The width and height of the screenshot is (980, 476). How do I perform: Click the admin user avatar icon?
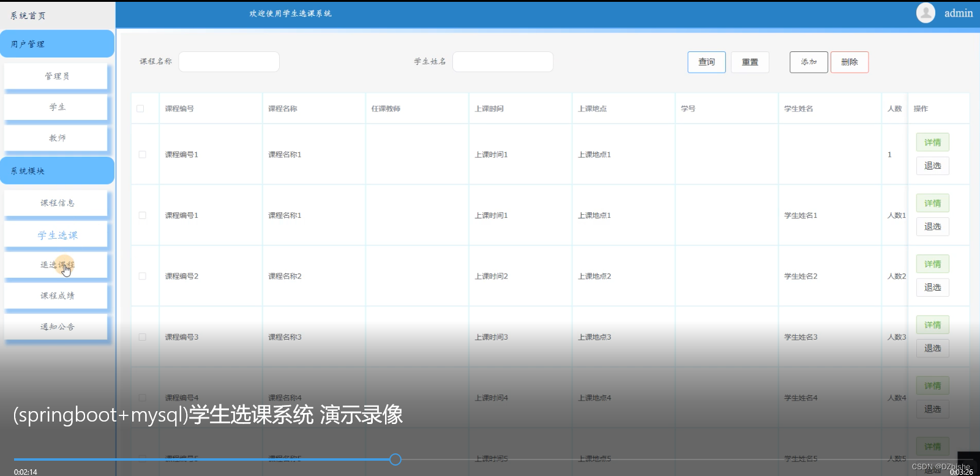click(x=926, y=13)
